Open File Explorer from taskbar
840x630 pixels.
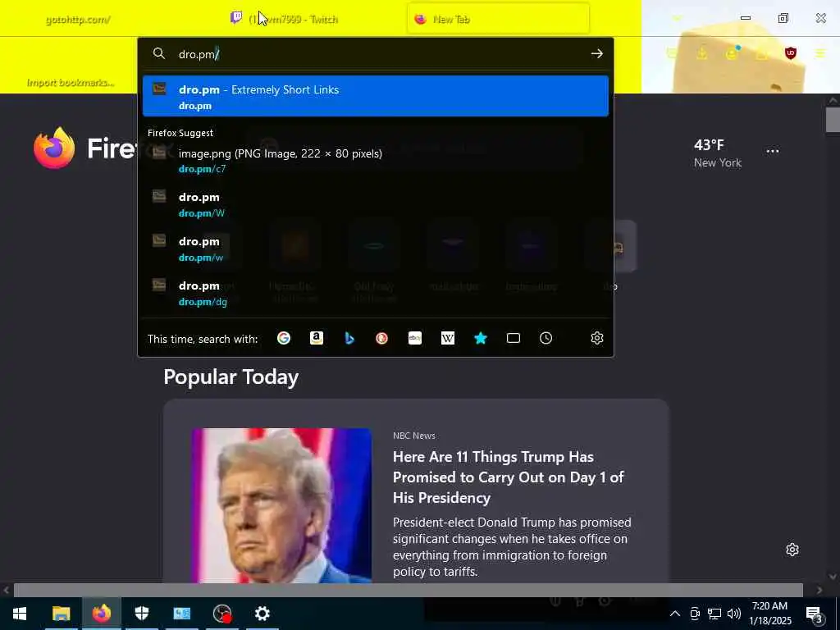pyautogui.click(x=61, y=614)
